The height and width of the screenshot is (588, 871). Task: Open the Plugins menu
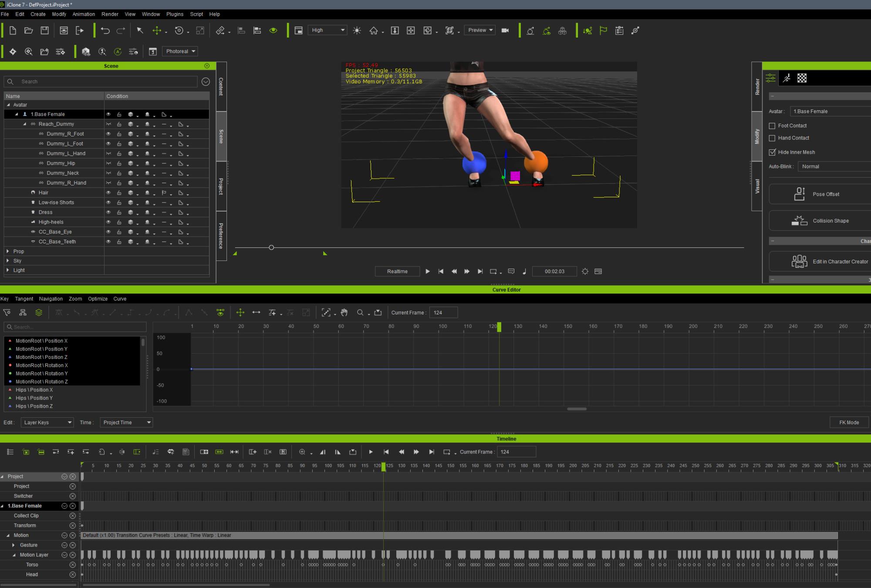pos(175,14)
